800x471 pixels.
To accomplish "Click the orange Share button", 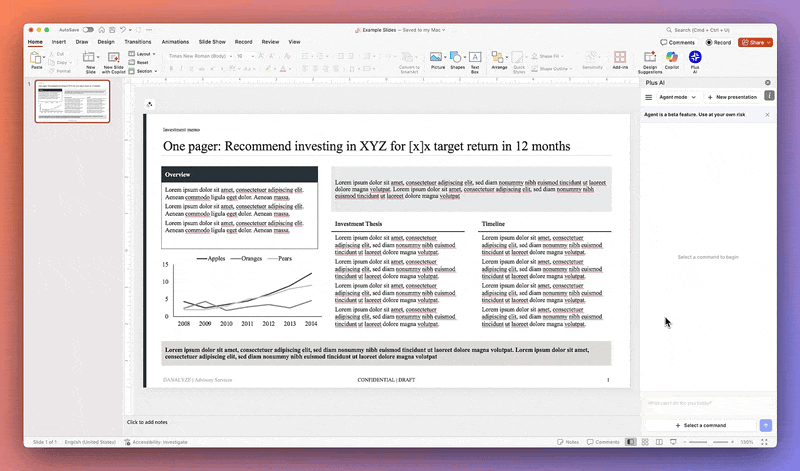I will pyautogui.click(x=756, y=42).
